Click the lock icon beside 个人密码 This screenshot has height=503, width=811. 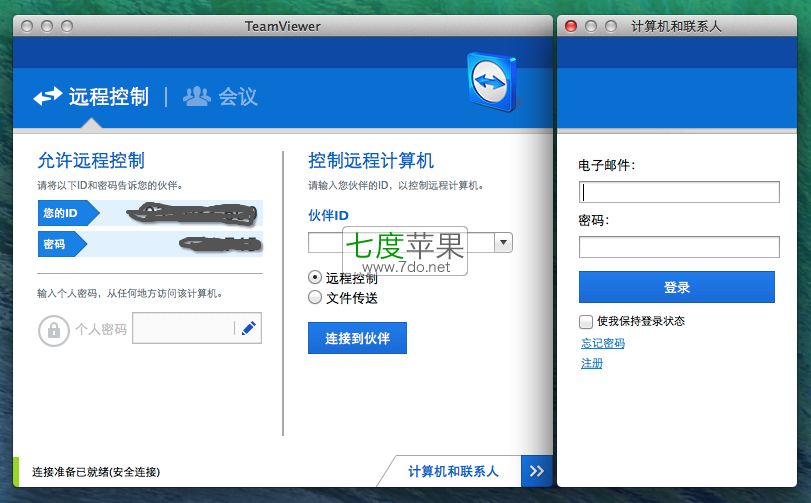tap(54, 330)
